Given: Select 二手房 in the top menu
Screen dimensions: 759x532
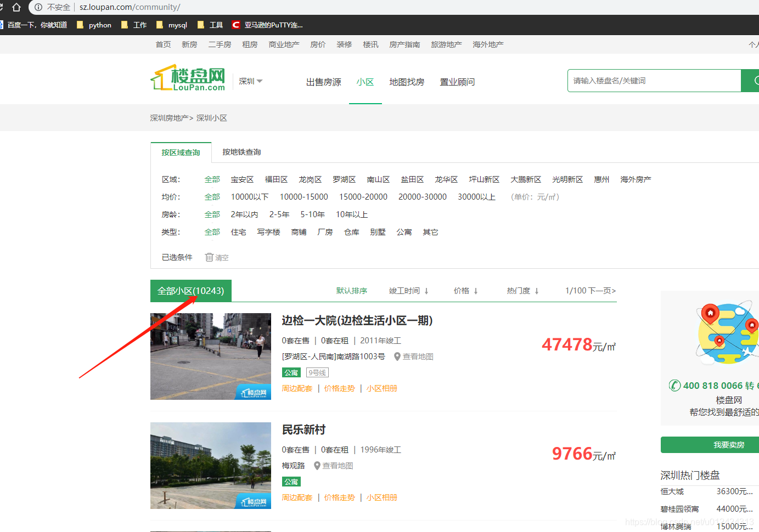Looking at the screenshot, I should 220,44.
